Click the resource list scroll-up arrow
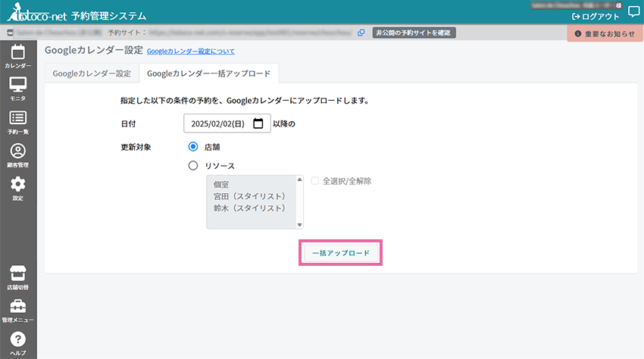This screenshot has height=359, width=644. pyautogui.click(x=300, y=179)
